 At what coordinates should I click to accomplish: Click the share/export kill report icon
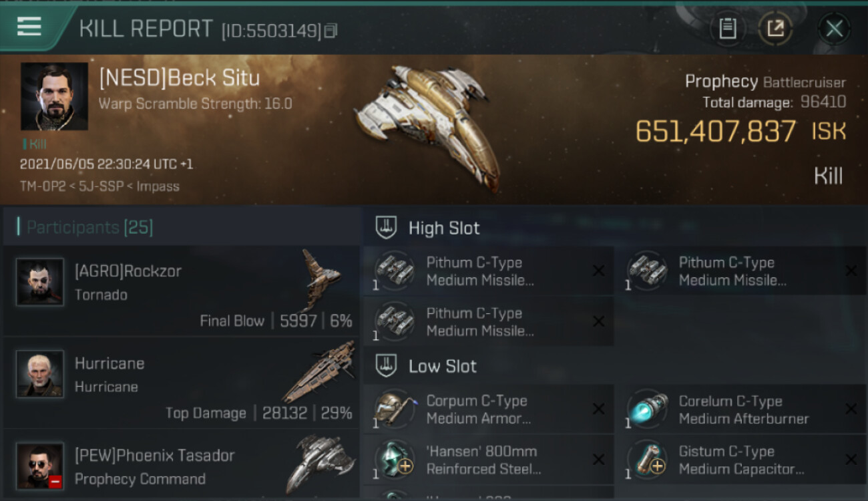pos(775,29)
